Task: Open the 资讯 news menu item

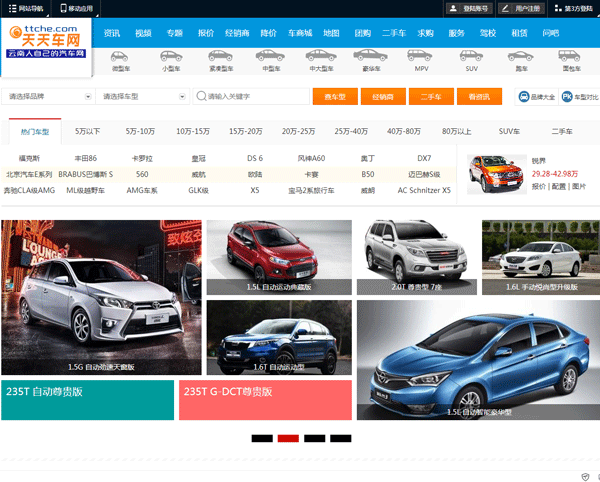Action: click(x=112, y=33)
